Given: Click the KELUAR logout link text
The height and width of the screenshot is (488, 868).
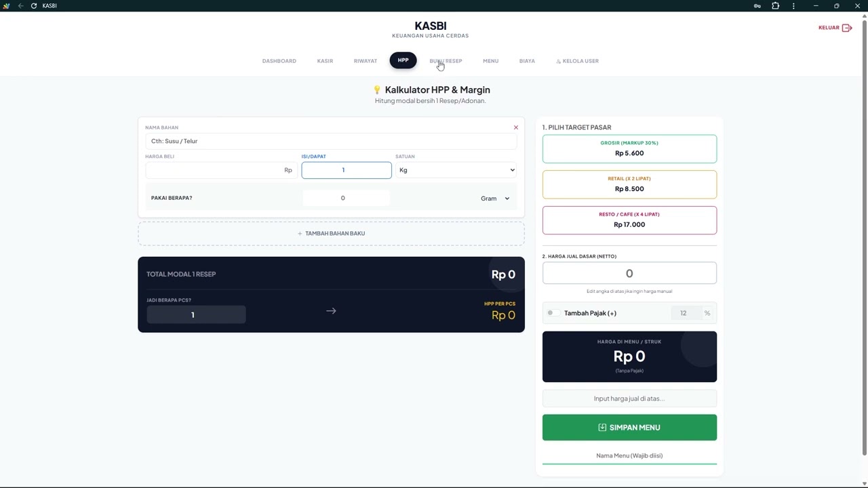Looking at the screenshot, I should point(829,28).
